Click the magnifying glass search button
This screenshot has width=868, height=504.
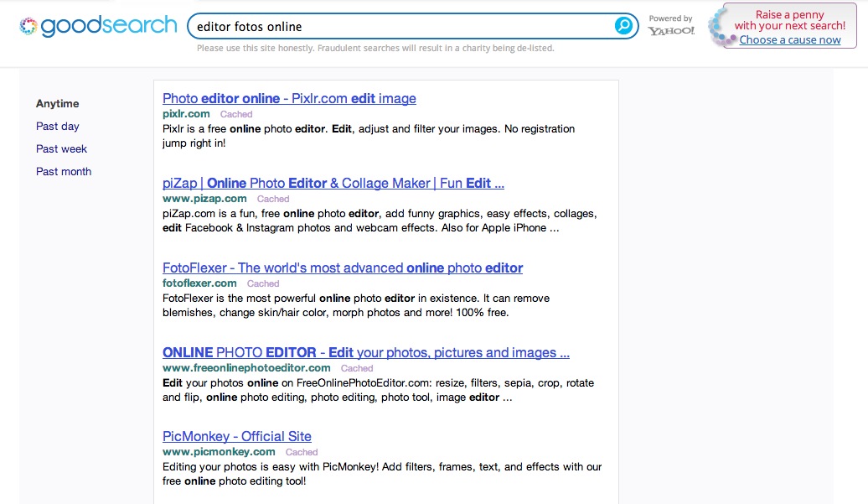tap(623, 26)
